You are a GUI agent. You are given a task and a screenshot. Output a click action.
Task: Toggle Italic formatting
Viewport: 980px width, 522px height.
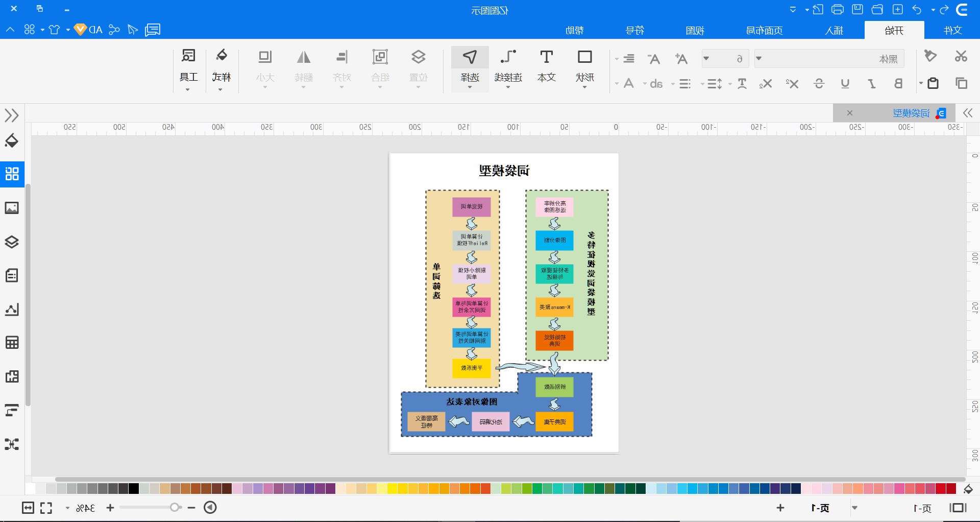tap(872, 83)
